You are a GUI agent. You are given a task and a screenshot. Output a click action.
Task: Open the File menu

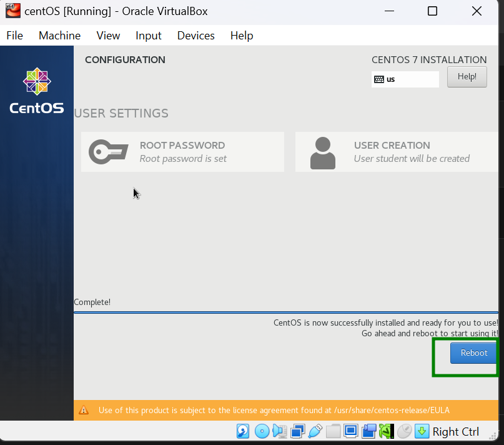(x=15, y=36)
